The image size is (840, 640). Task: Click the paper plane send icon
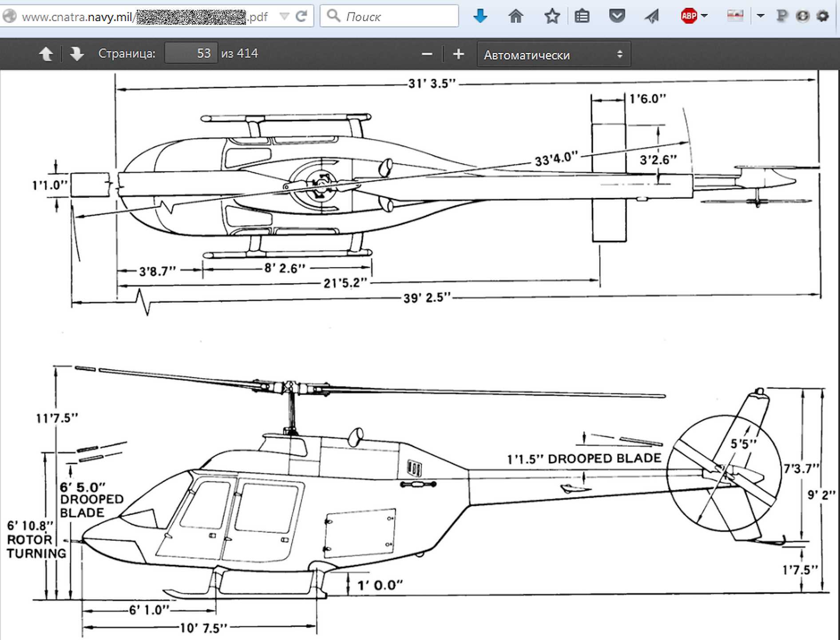pos(652,16)
